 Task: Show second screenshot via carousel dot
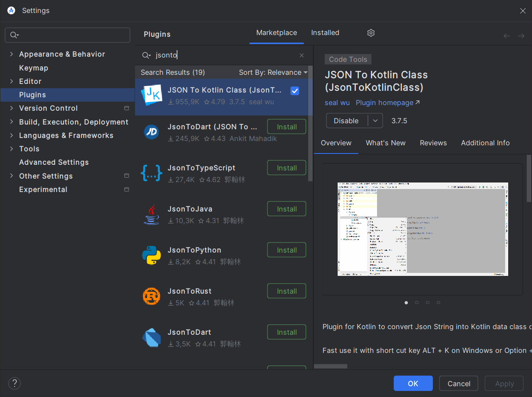click(x=417, y=303)
